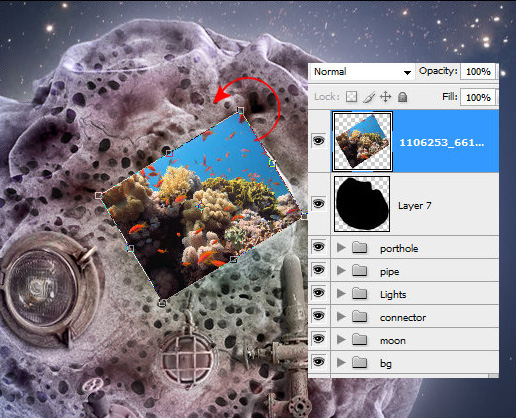Viewport: 516px width, 418px height.
Task: Click the transform center reference point
Action: (x=201, y=207)
